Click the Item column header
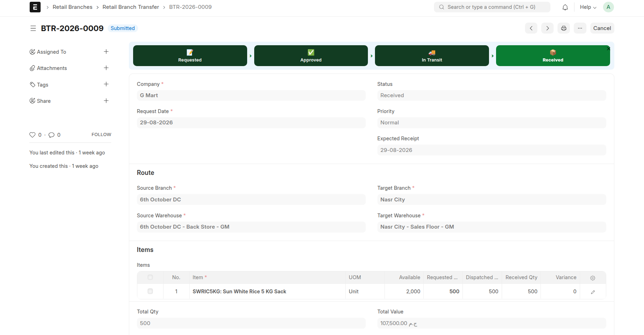644x335 pixels. pos(267,277)
